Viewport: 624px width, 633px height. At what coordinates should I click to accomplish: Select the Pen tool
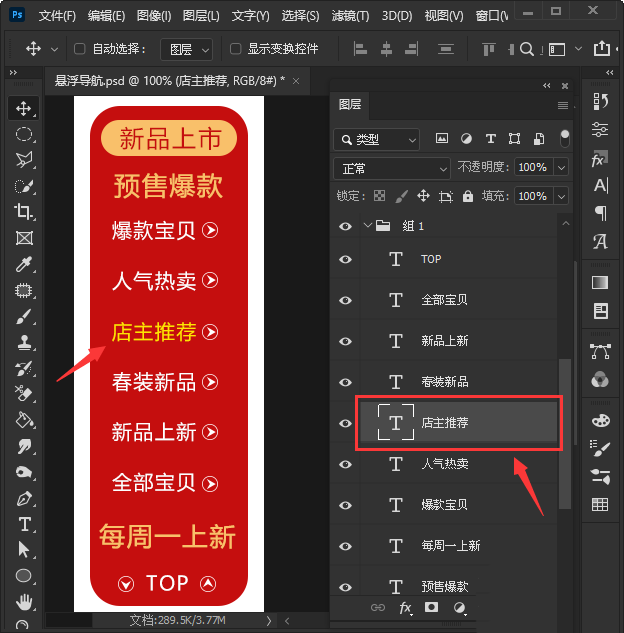point(24,499)
